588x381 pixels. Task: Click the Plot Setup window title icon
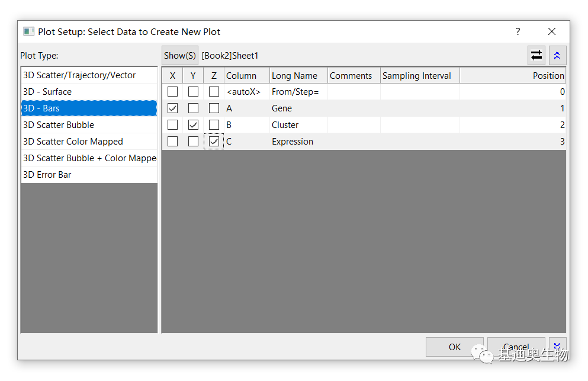(28, 31)
